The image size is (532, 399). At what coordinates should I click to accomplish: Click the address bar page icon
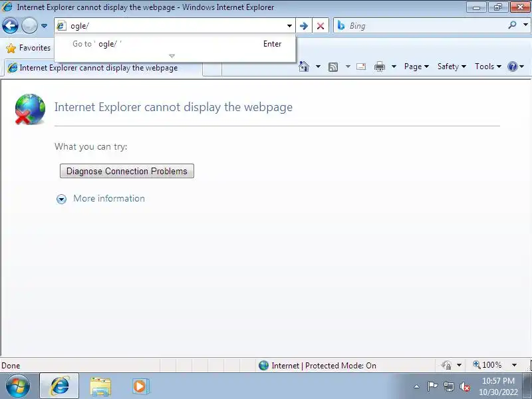tap(61, 25)
